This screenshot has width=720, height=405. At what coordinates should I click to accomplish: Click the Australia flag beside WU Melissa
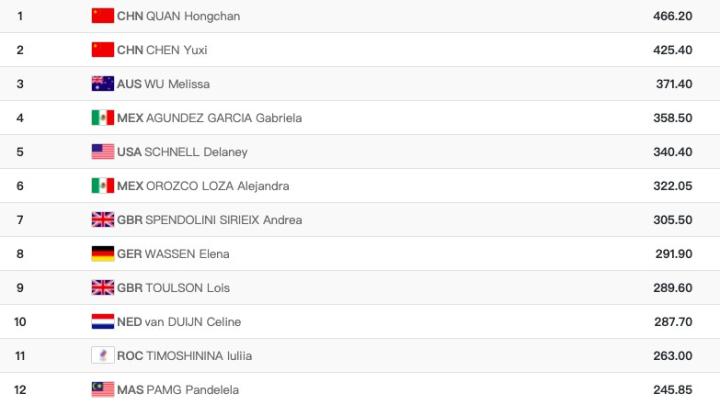coord(103,84)
